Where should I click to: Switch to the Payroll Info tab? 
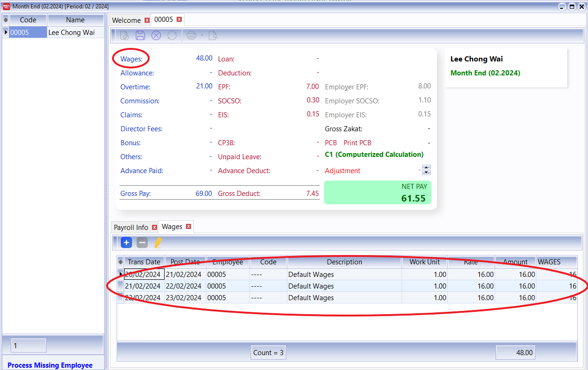(131, 228)
